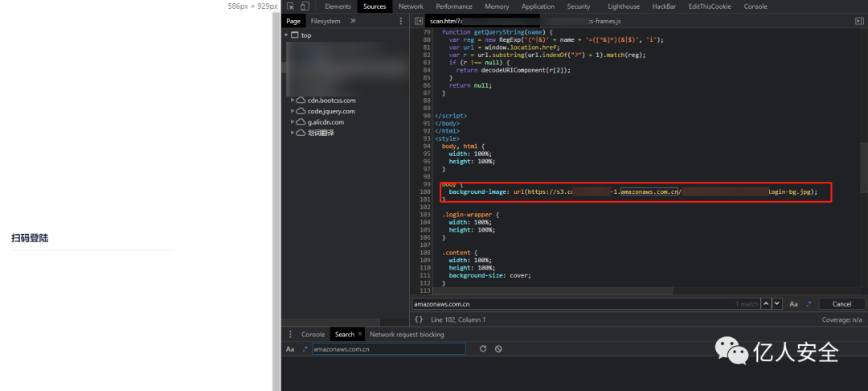Viewport: 868px width, 391px height.
Task: Toggle the device toolbar icon
Action: 305,6
